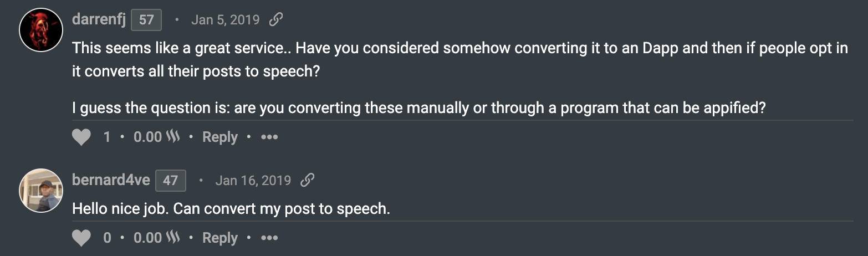This screenshot has height=256, width=868.
Task: Open more options on darrenfj's comment
Action: (269, 137)
